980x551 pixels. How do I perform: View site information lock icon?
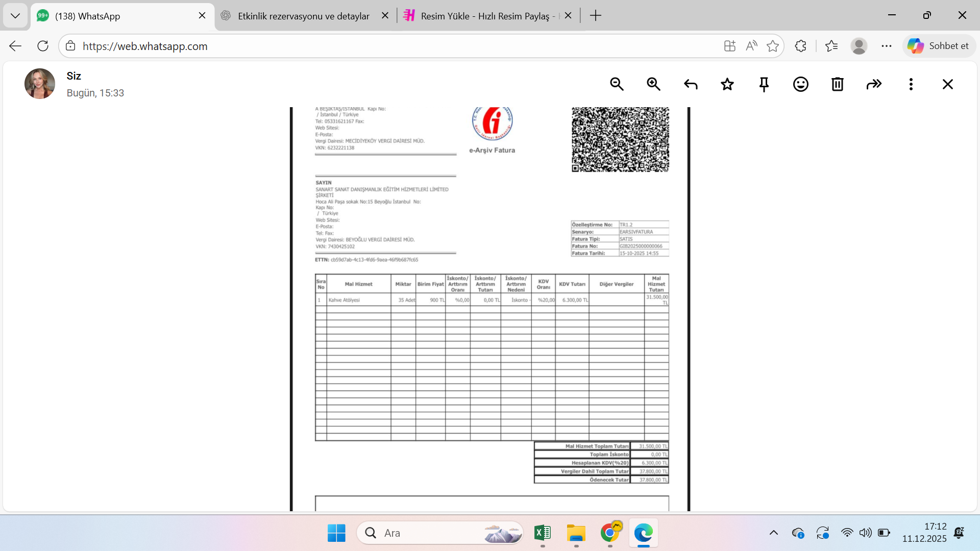70,46
